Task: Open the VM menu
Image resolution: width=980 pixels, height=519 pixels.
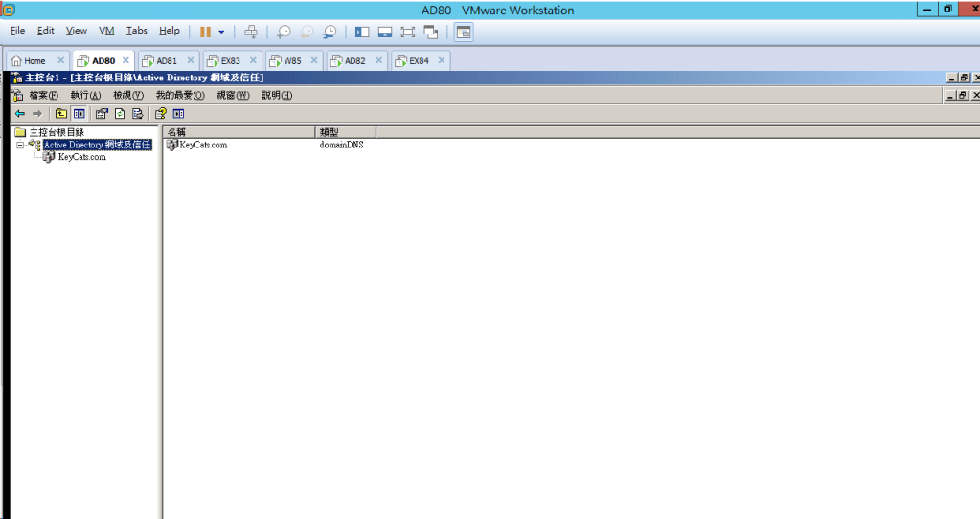Action: 106,31
